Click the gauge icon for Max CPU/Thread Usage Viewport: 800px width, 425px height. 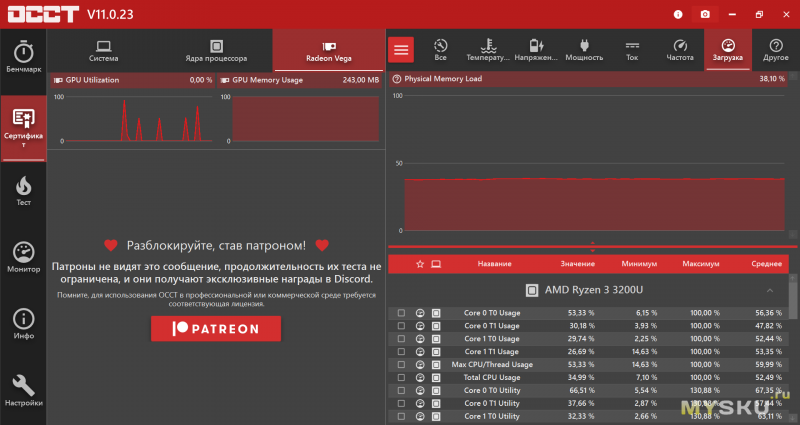[420, 364]
